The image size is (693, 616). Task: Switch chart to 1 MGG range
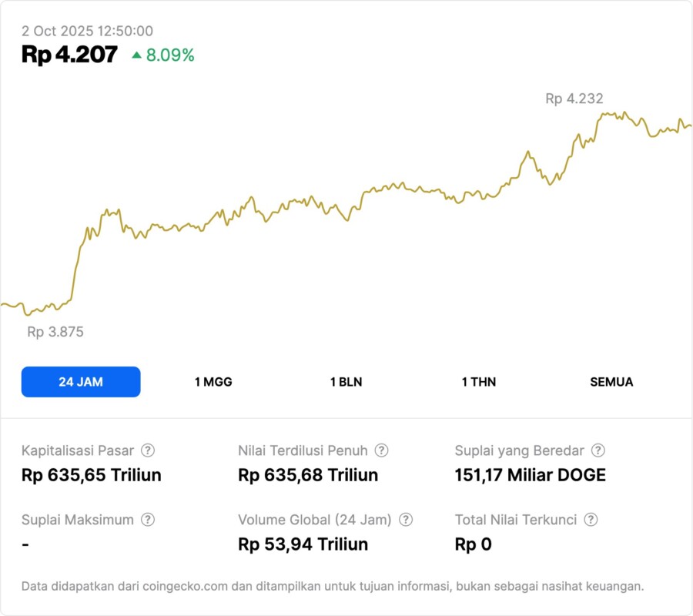click(213, 382)
